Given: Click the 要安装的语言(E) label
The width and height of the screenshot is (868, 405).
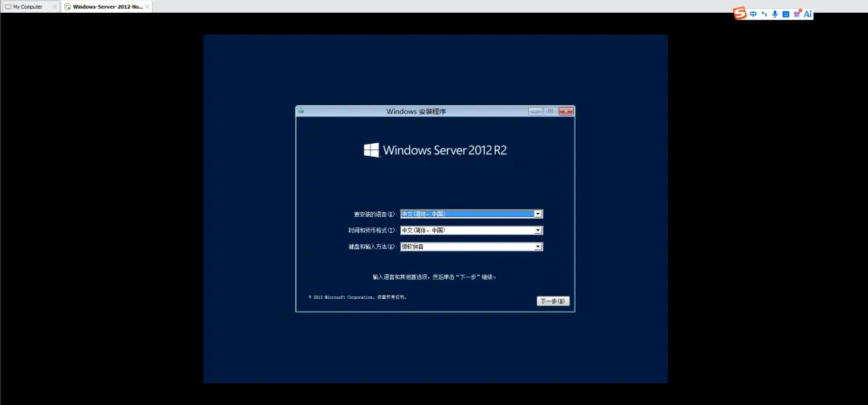Looking at the screenshot, I should tap(376, 214).
